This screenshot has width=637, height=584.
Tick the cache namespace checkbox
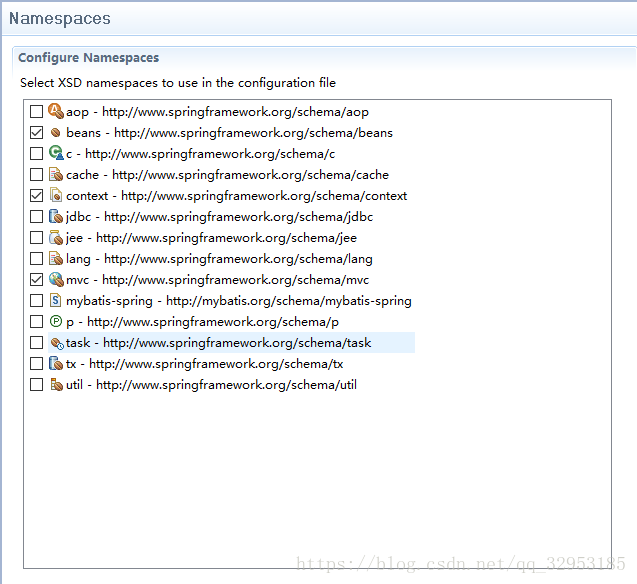[x=37, y=175]
